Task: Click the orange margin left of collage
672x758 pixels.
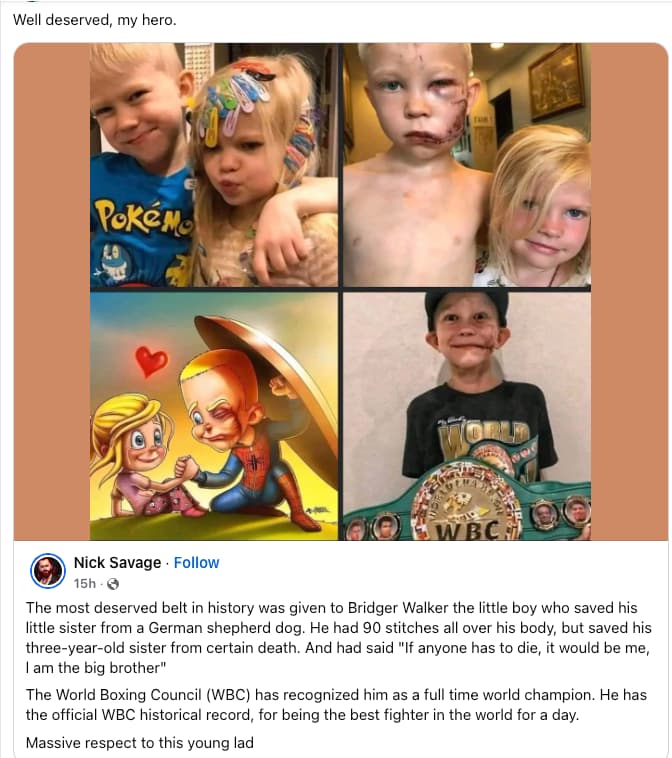Action: coord(52,292)
